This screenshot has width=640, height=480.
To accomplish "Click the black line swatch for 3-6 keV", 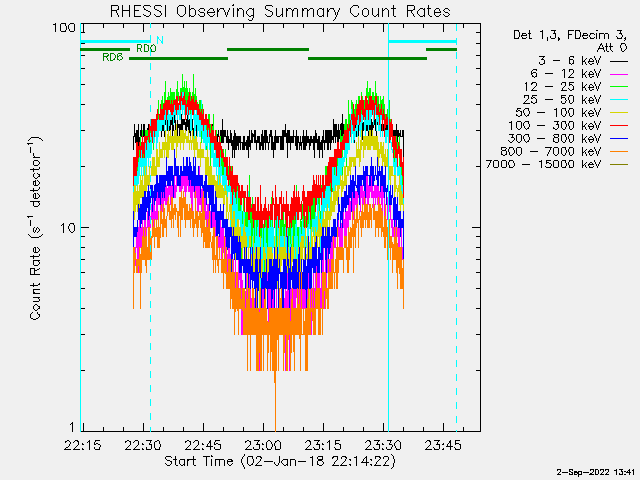I will (x=619, y=62).
